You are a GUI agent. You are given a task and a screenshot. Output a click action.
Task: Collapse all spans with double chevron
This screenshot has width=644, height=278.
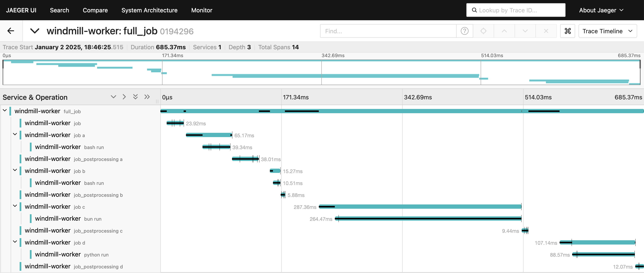[135, 97]
